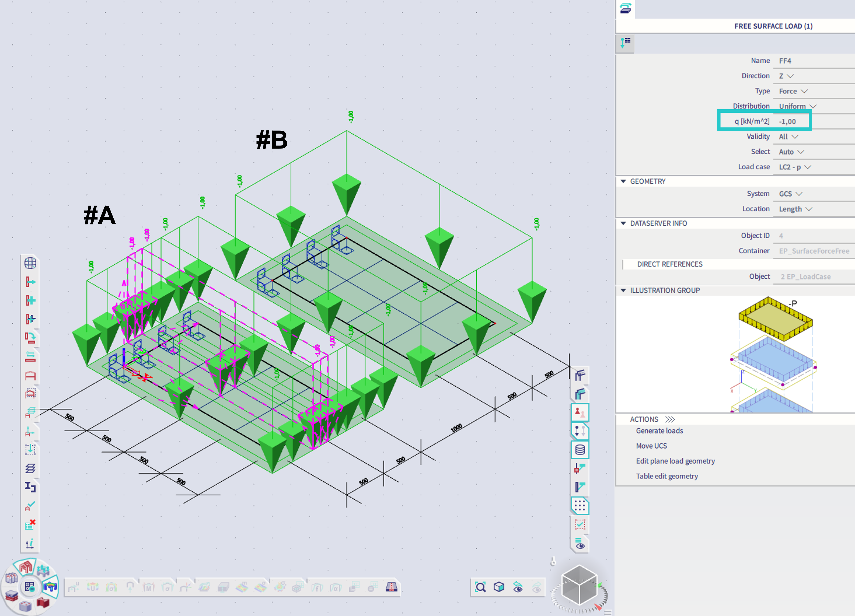The width and height of the screenshot is (855, 616).
Task: Click the zoom-all magnifier icon
Action: [480, 587]
